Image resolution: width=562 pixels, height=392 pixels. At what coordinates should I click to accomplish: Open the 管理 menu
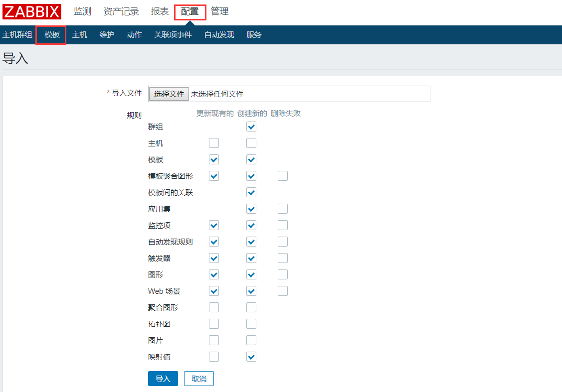220,11
